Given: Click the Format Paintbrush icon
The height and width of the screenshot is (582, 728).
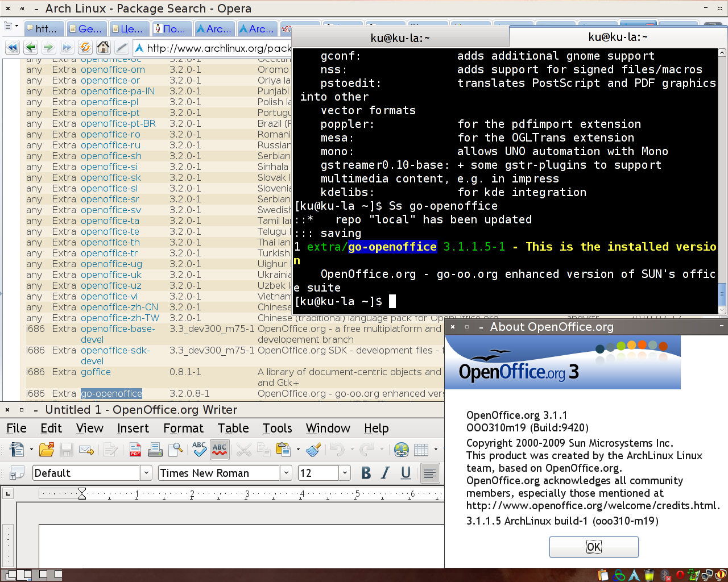Looking at the screenshot, I should 313,450.
